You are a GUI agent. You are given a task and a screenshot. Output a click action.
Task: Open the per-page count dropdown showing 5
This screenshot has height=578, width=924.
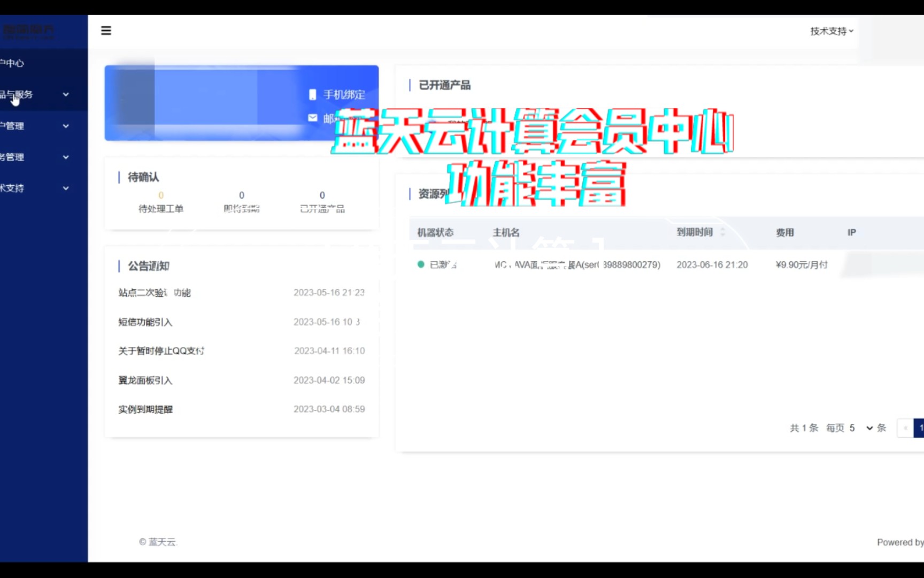861,428
